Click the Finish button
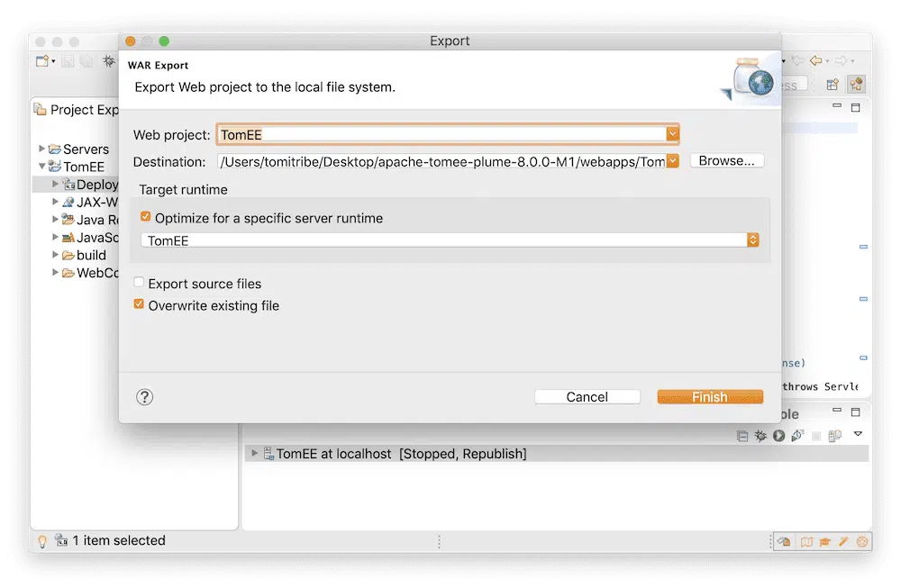The image size is (901, 588). pos(709,397)
